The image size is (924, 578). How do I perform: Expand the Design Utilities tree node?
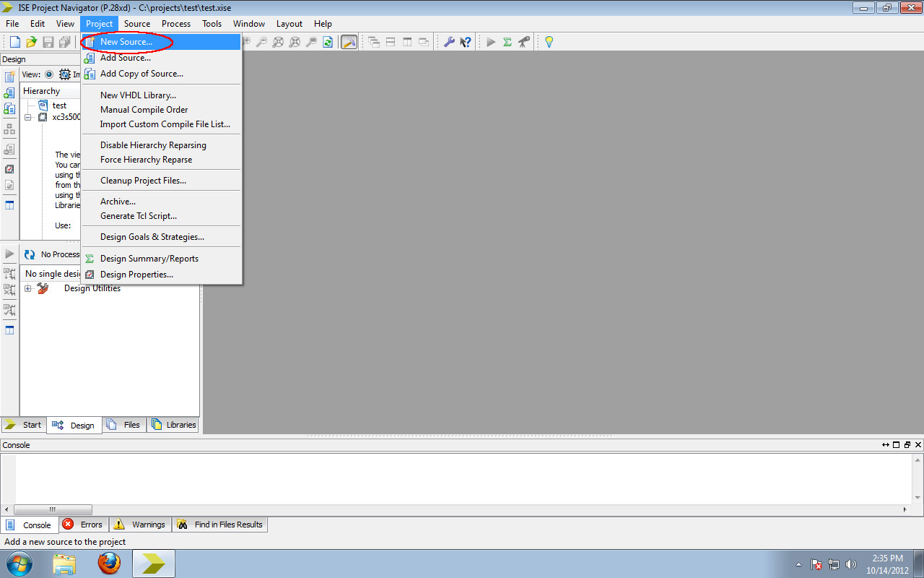27,288
